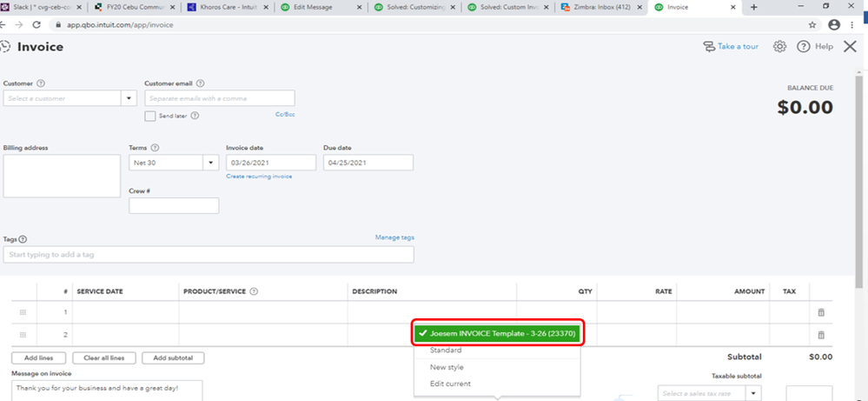The image size is (868, 401).
Task: Click the Message on invoice text box
Action: click(108, 391)
